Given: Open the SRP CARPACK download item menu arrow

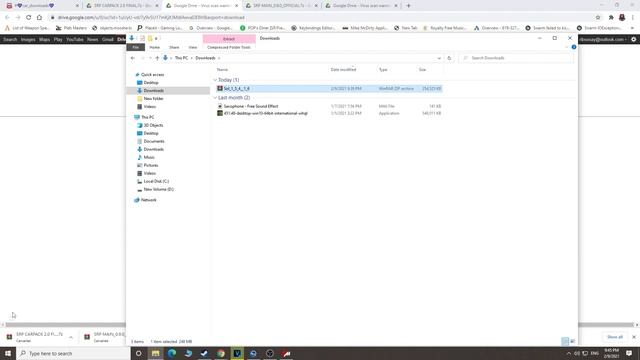Looking at the screenshot, I should click(71, 337).
